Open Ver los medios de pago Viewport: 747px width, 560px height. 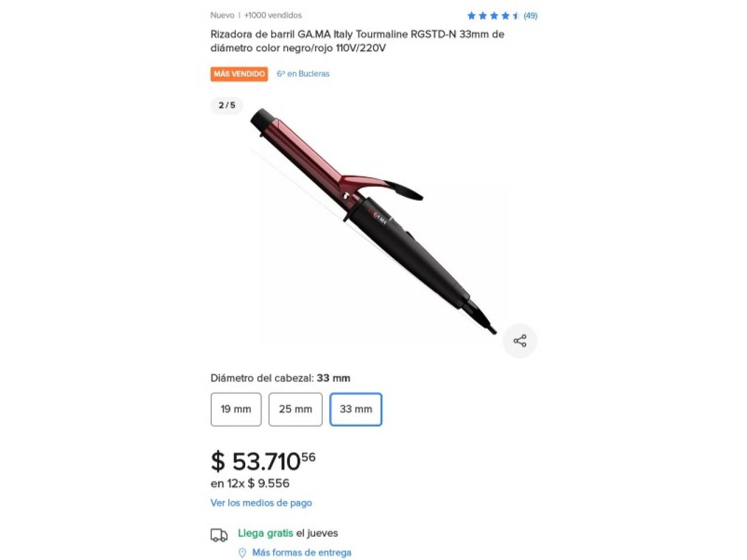(x=261, y=503)
